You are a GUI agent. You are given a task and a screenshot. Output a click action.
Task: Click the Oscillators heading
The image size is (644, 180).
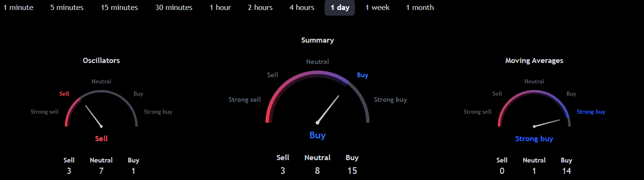pos(101,61)
